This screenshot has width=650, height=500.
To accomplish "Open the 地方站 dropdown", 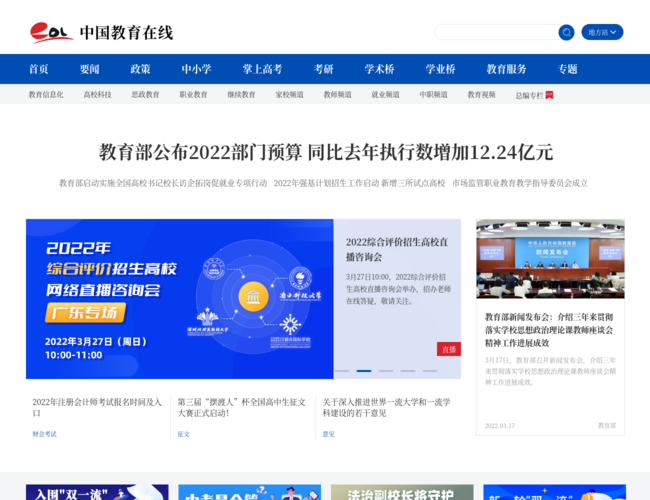I will [x=602, y=32].
